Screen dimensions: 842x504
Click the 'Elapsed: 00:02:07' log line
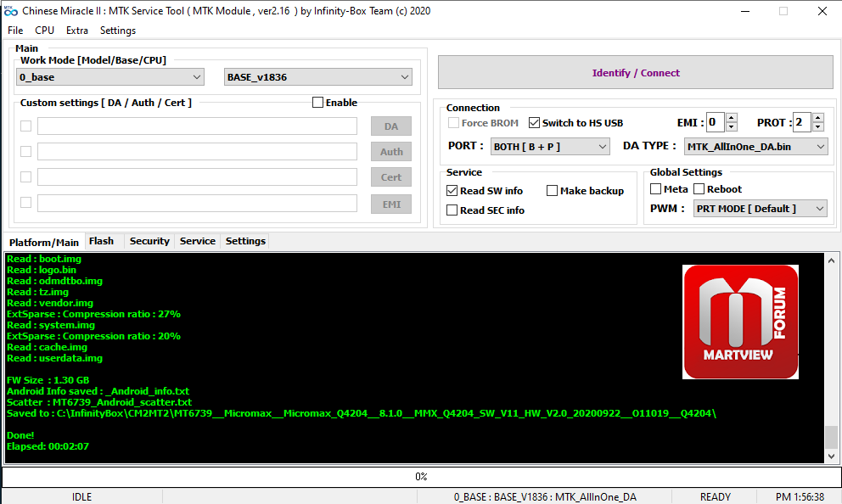[48, 446]
